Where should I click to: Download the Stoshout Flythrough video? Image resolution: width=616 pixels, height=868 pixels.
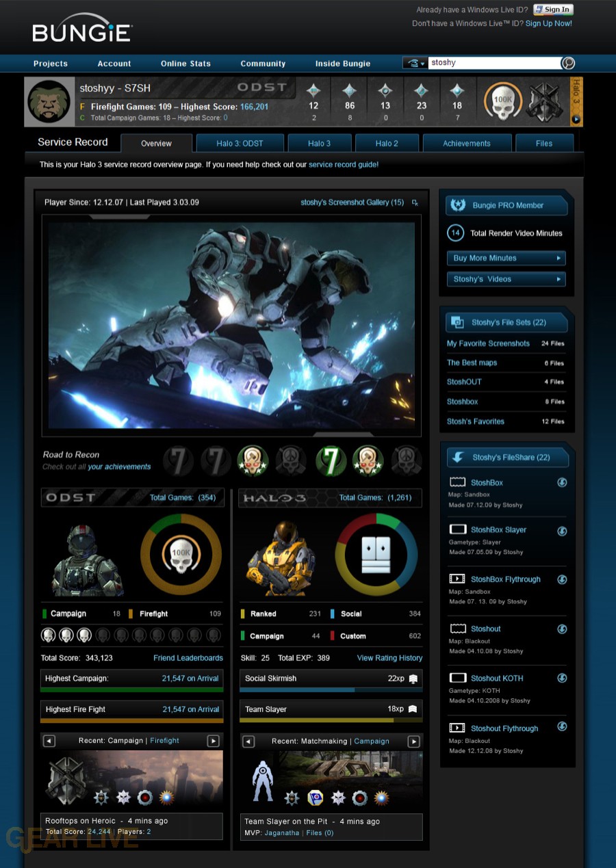pyautogui.click(x=562, y=726)
